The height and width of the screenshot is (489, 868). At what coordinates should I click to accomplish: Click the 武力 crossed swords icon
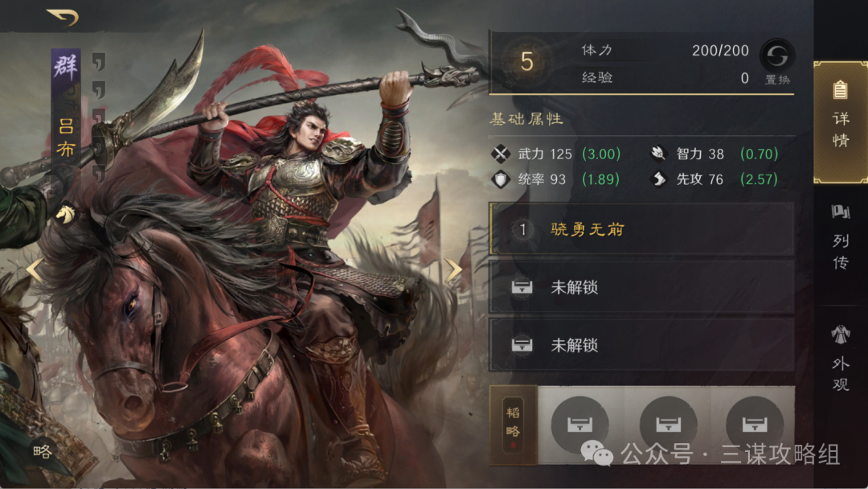pos(501,154)
